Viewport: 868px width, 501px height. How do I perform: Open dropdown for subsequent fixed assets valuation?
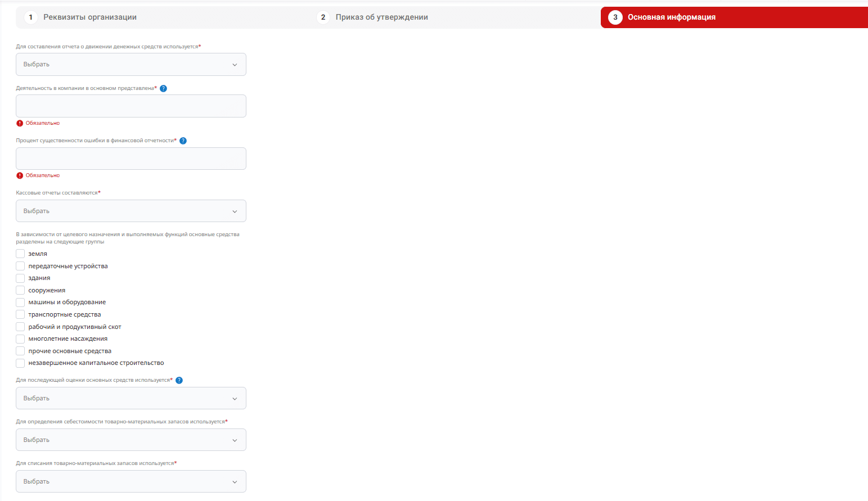[x=131, y=399]
